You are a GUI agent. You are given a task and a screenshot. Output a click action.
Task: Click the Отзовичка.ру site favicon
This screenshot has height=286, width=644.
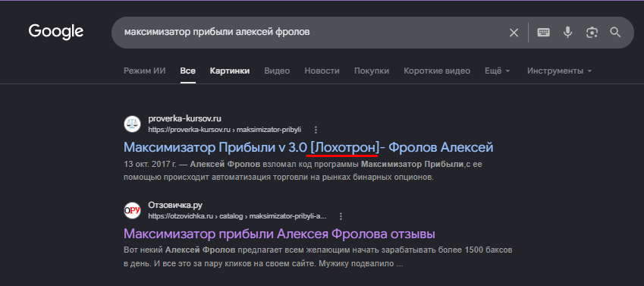[x=132, y=210]
